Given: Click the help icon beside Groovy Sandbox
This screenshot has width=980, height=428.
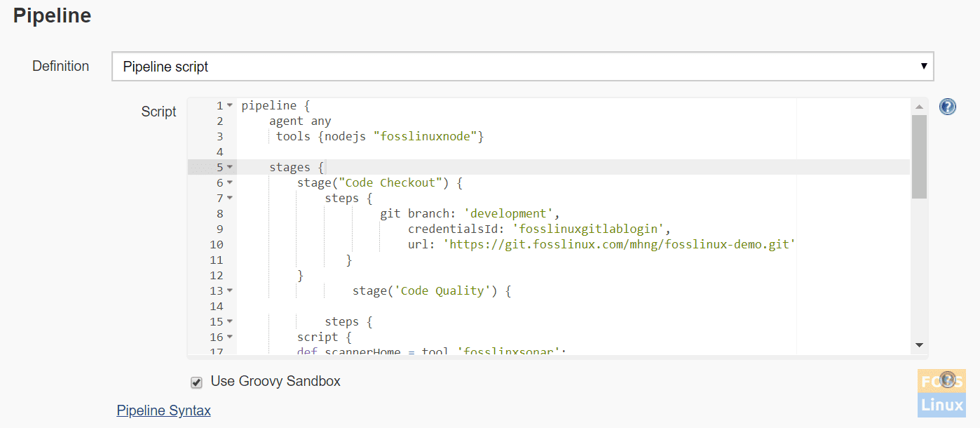Looking at the screenshot, I should pyautogui.click(x=948, y=380).
